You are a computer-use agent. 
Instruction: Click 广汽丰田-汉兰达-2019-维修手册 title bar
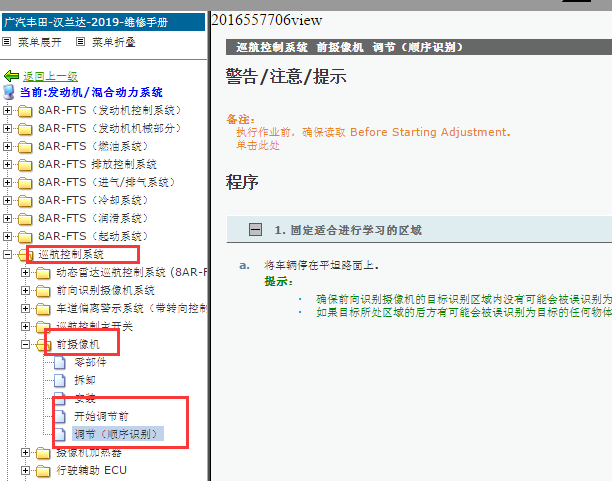[103, 22]
